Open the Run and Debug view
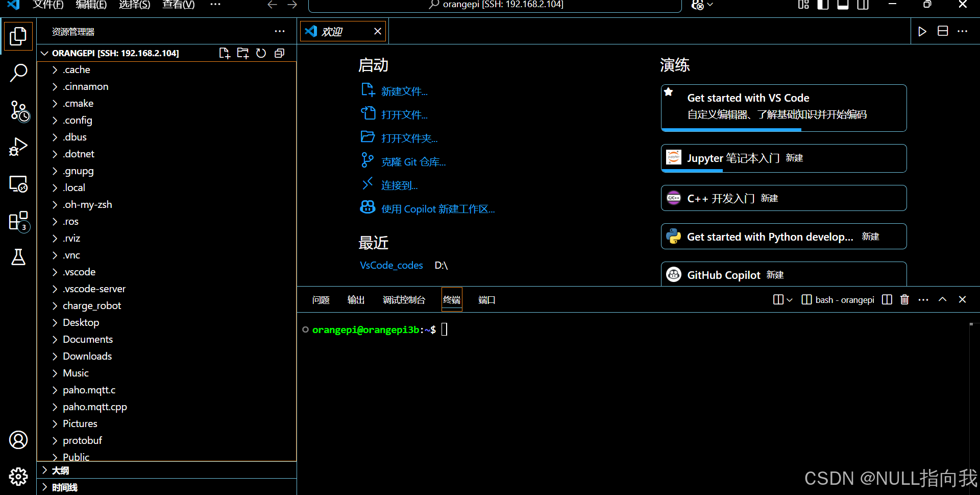Screen dimensions: 980x495 pos(18,147)
